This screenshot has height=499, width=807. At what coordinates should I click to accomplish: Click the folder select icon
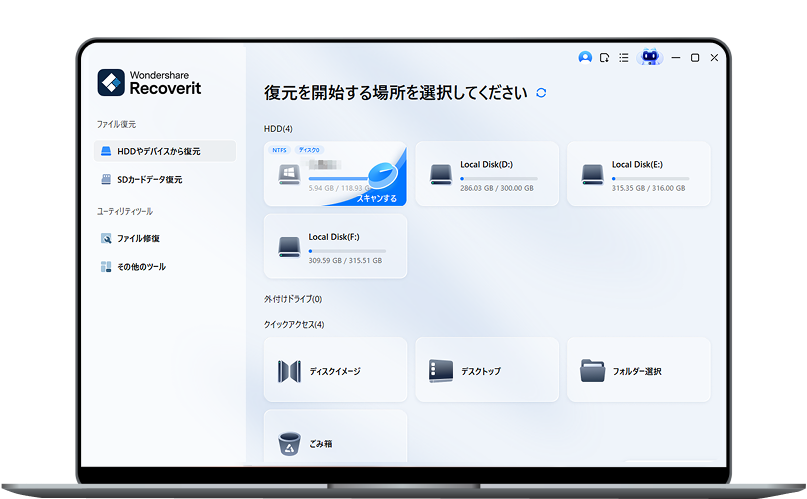(592, 371)
